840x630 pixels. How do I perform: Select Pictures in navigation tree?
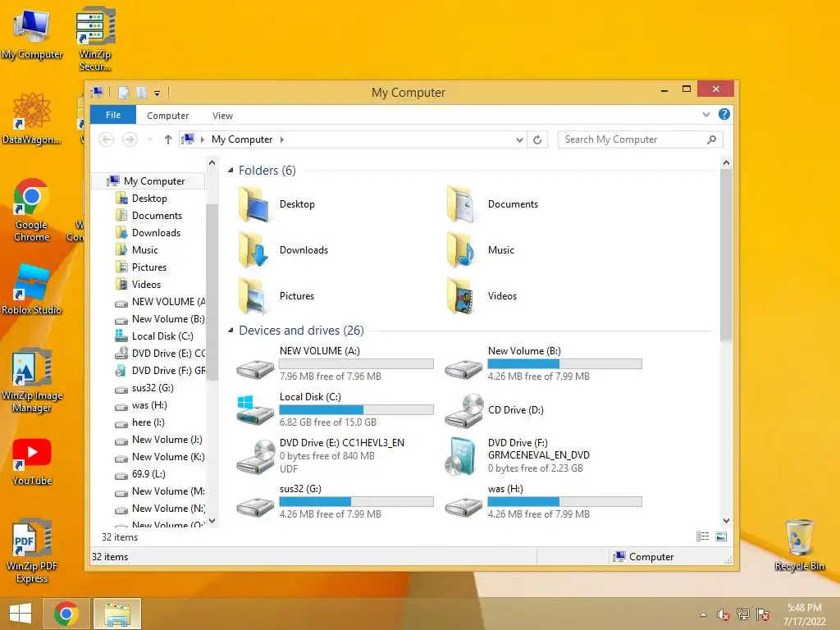coord(149,267)
